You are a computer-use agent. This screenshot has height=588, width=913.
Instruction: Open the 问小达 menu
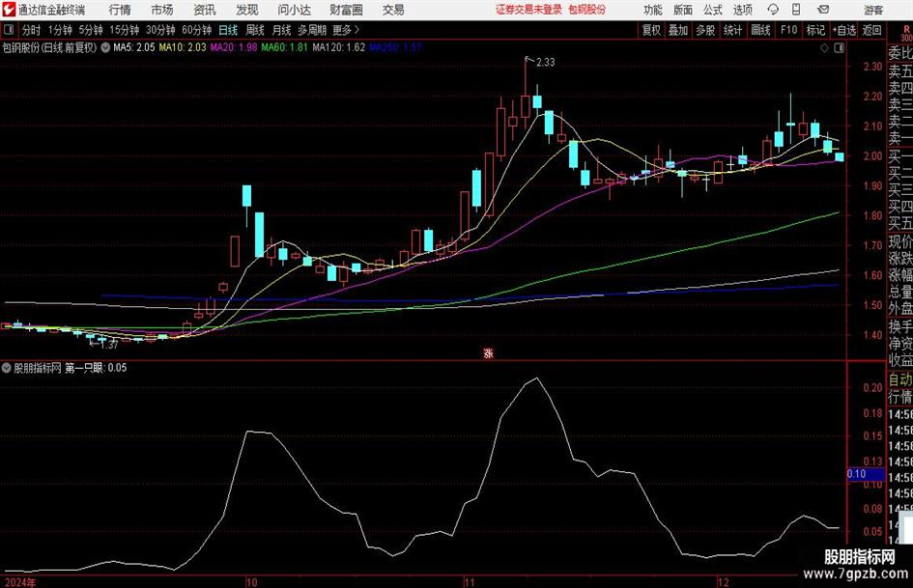pyautogui.click(x=294, y=10)
